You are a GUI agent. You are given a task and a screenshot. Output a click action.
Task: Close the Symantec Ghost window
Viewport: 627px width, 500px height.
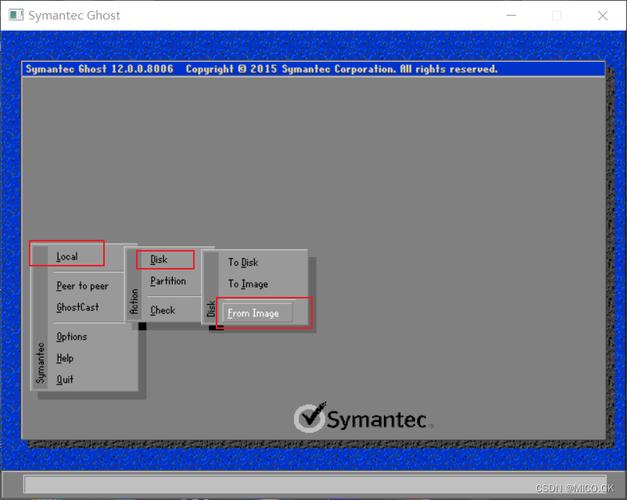pyautogui.click(x=603, y=15)
